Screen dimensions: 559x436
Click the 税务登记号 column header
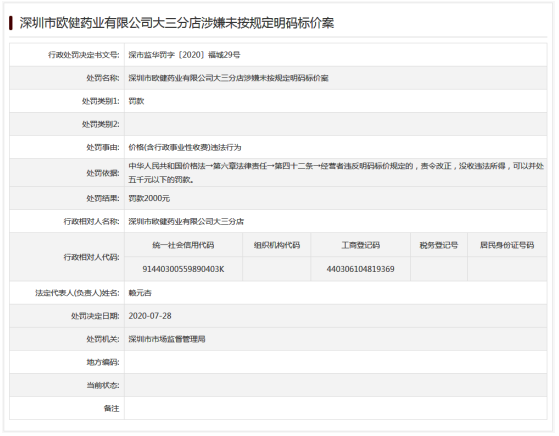tap(439, 245)
